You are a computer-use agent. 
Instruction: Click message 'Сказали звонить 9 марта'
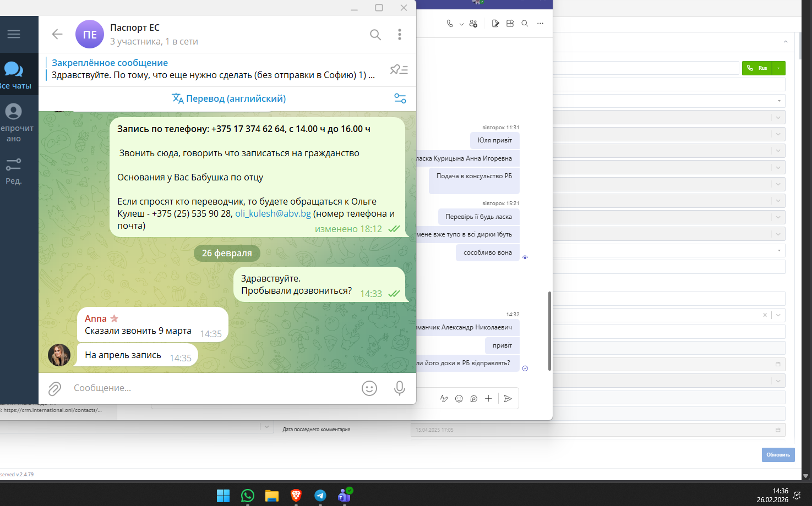[x=152, y=324]
